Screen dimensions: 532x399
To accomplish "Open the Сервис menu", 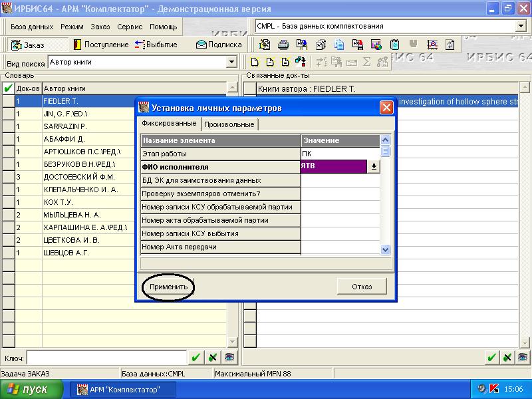I will pyautogui.click(x=130, y=27).
